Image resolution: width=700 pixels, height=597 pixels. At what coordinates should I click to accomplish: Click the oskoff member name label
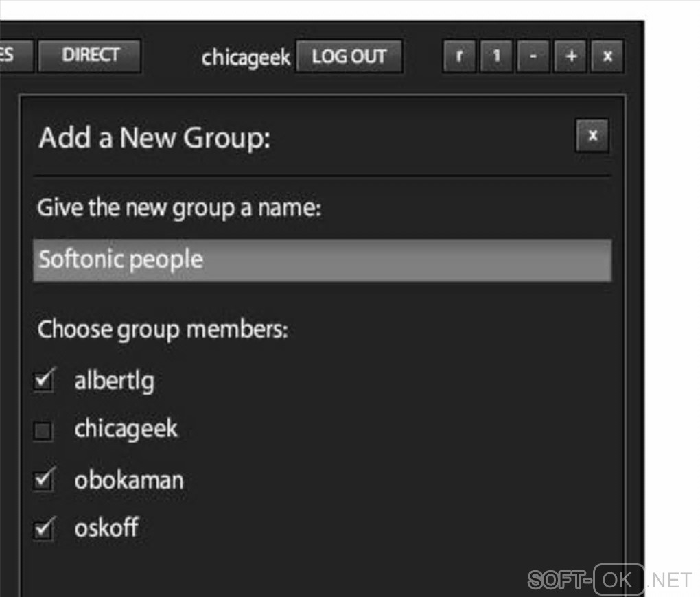106,528
